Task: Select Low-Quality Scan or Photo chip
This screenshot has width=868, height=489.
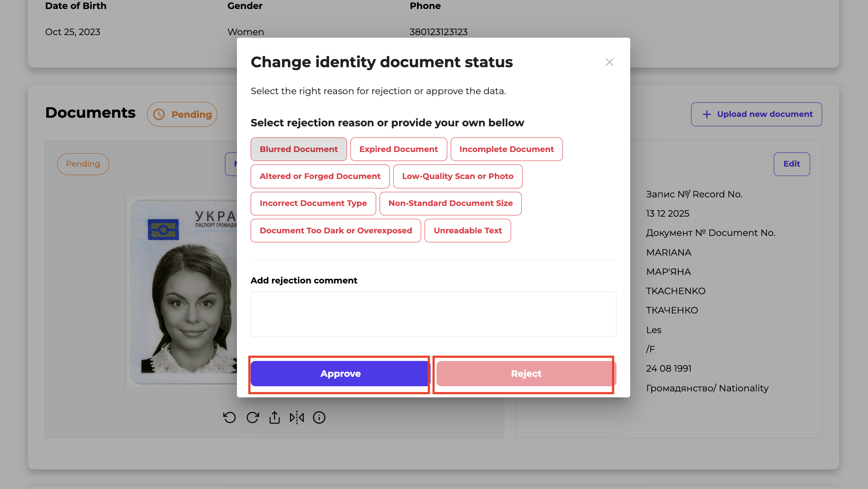Action: [x=458, y=176]
